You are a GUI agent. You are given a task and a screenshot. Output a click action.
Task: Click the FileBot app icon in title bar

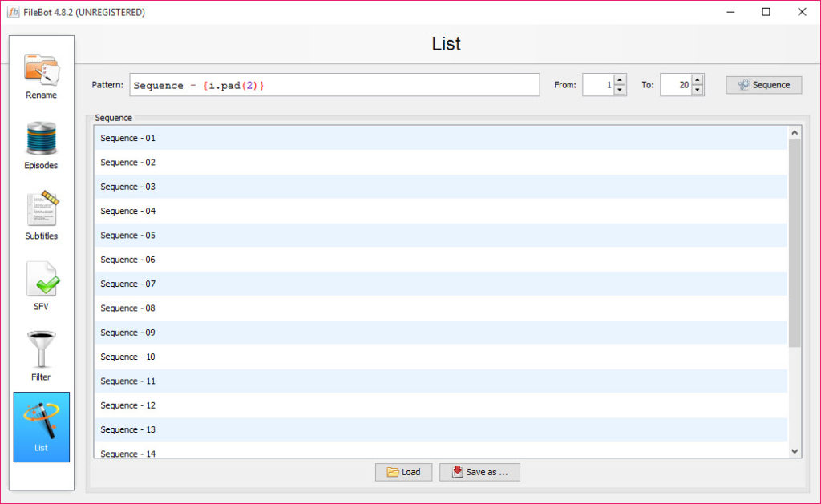click(x=13, y=12)
